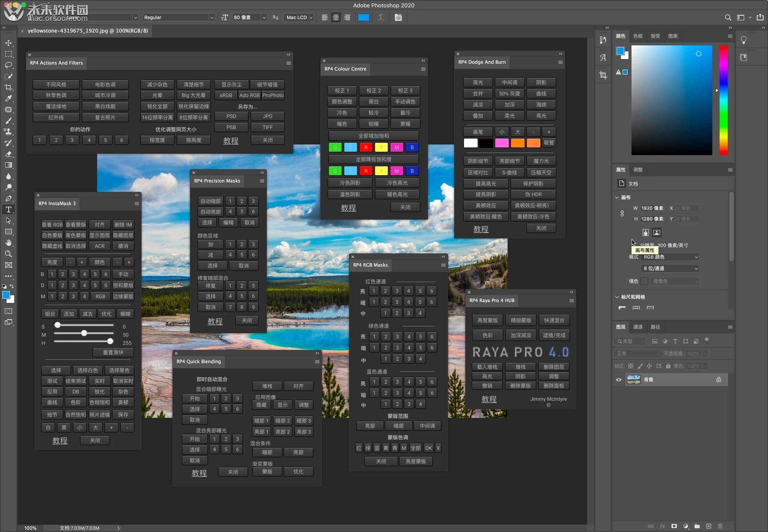Click the center text alignment icon
The height and width of the screenshot is (532, 768).
(x=336, y=18)
